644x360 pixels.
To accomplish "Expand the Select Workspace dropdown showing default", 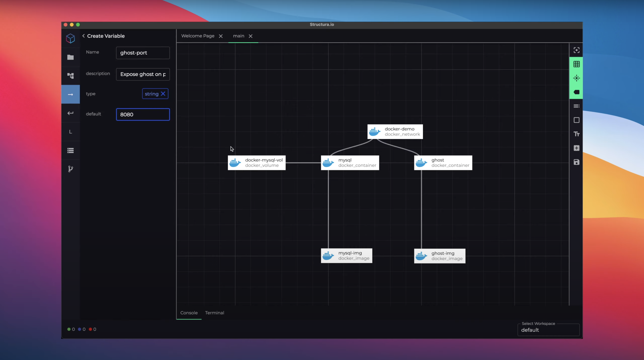I will 549,330.
